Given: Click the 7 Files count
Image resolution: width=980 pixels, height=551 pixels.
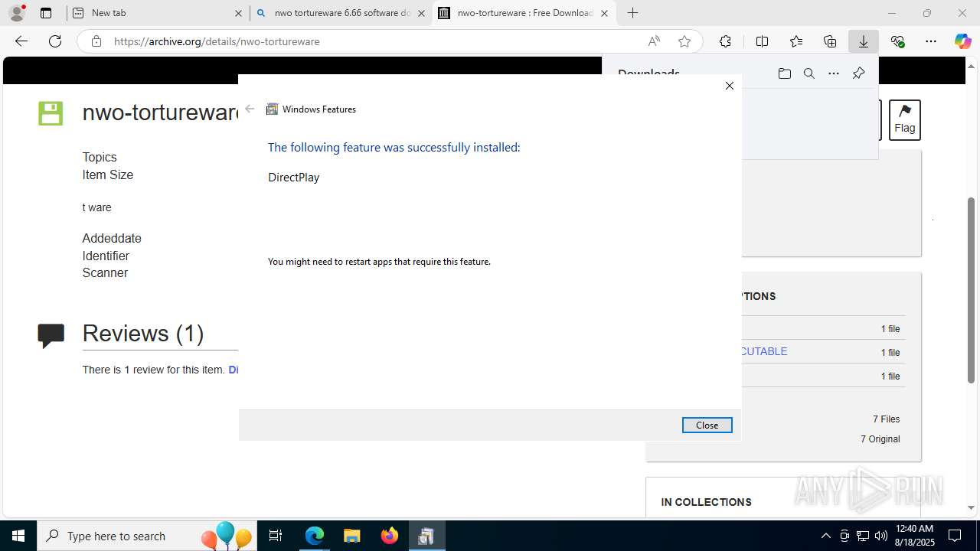Looking at the screenshot, I should point(886,419).
